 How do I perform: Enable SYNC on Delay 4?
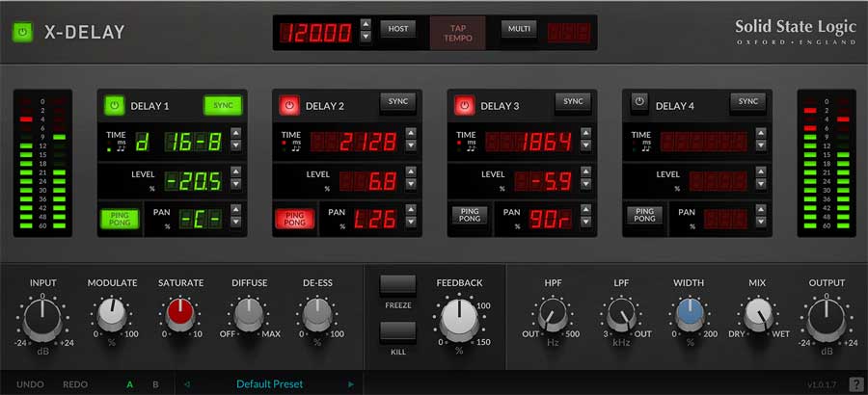747,102
